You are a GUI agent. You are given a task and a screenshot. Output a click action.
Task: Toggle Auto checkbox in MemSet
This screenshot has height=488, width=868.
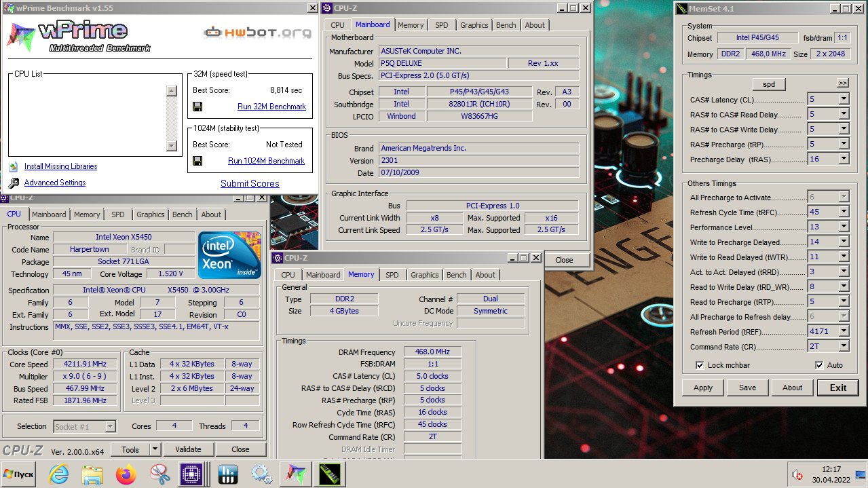point(819,365)
